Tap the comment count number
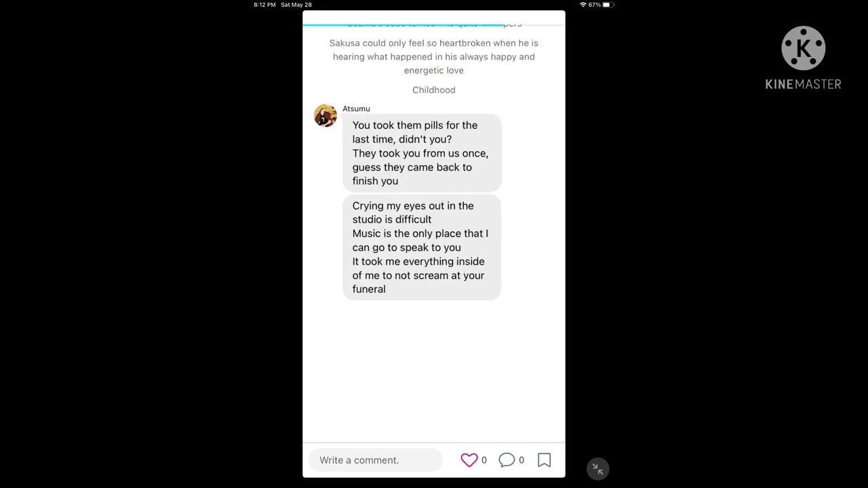This screenshot has height=488, width=868. [x=521, y=460]
